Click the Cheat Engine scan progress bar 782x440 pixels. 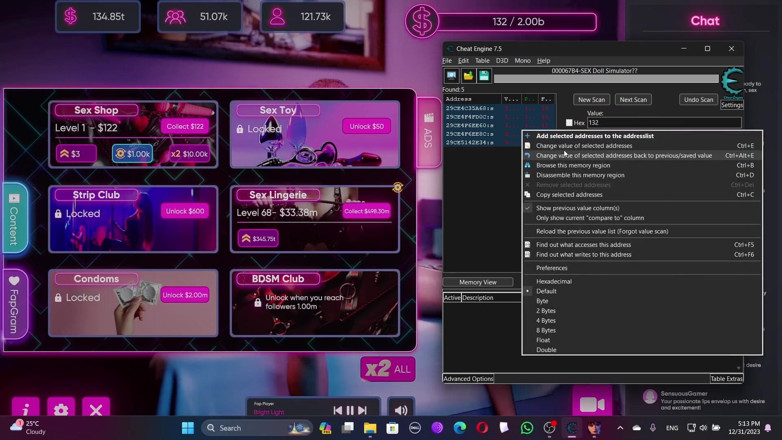[x=606, y=79]
